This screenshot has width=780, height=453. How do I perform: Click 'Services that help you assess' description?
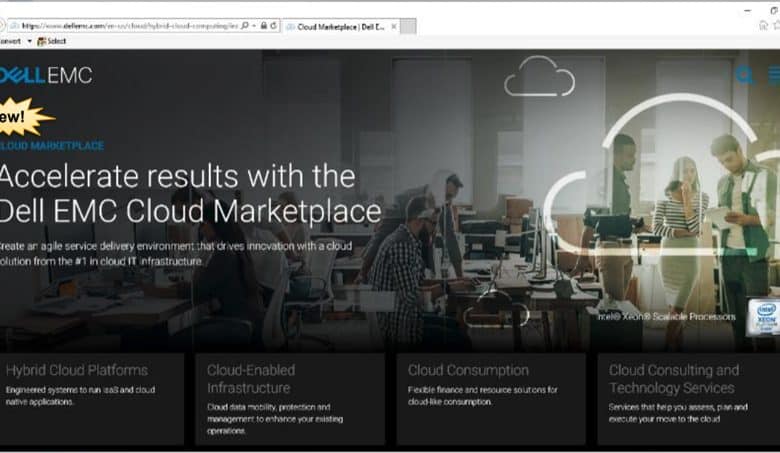click(678, 413)
